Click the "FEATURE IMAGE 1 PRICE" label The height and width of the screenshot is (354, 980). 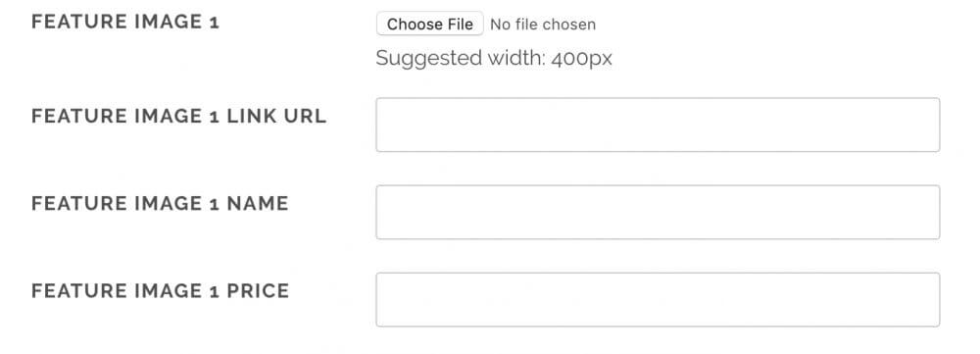(160, 291)
